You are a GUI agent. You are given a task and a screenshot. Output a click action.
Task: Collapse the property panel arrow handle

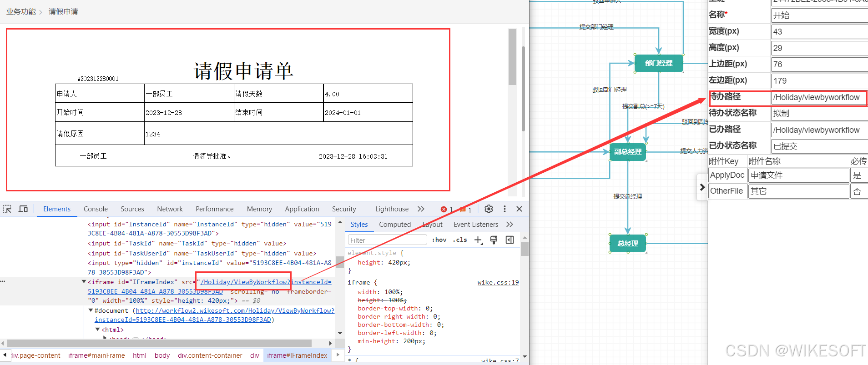coord(702,187)
